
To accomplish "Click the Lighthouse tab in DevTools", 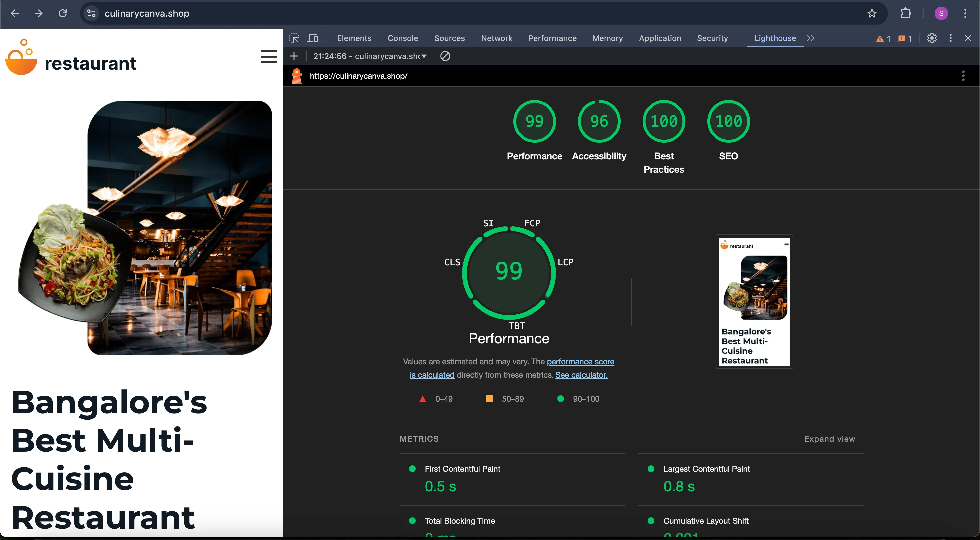I will [x=775, y=38].
